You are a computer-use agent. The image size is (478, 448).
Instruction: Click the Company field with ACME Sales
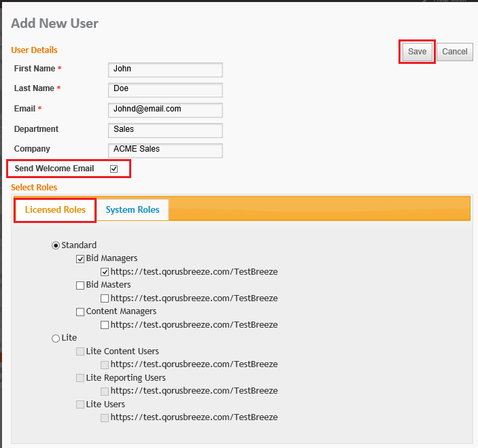[x=165, y=150]
